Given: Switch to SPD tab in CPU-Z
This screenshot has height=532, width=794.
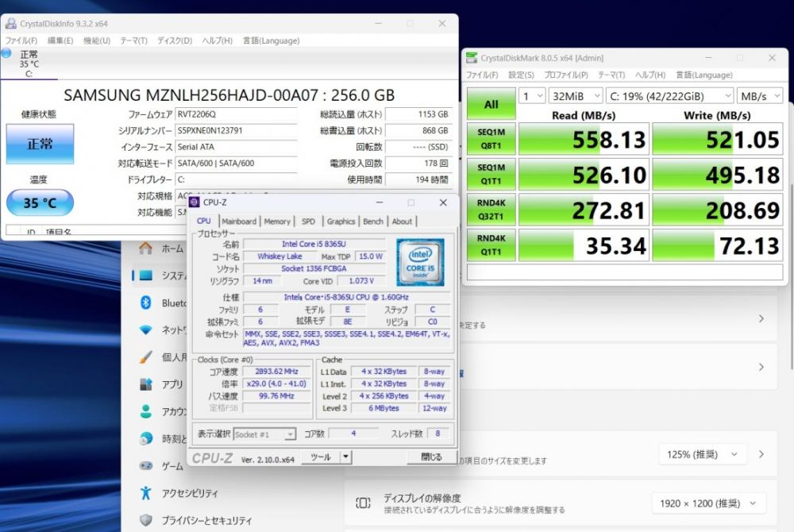Looking at the screenshot, I should pyautogui.click(x=308, y=222).
